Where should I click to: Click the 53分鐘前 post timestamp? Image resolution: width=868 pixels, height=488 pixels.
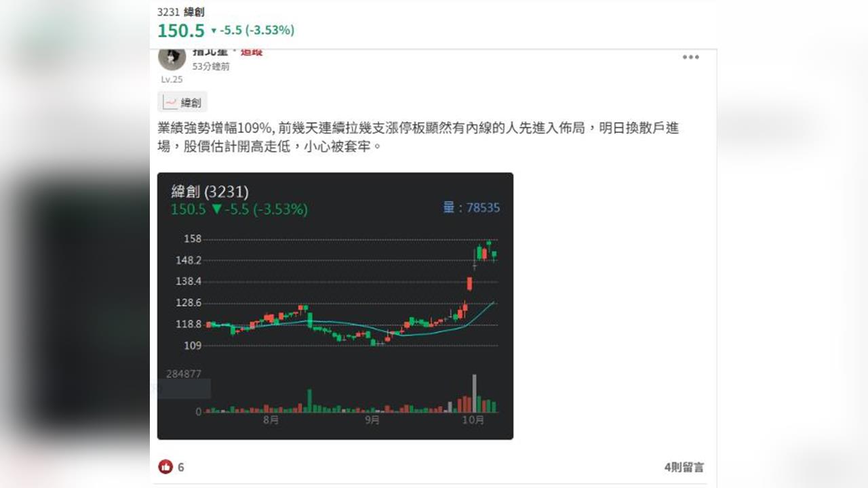211,66
